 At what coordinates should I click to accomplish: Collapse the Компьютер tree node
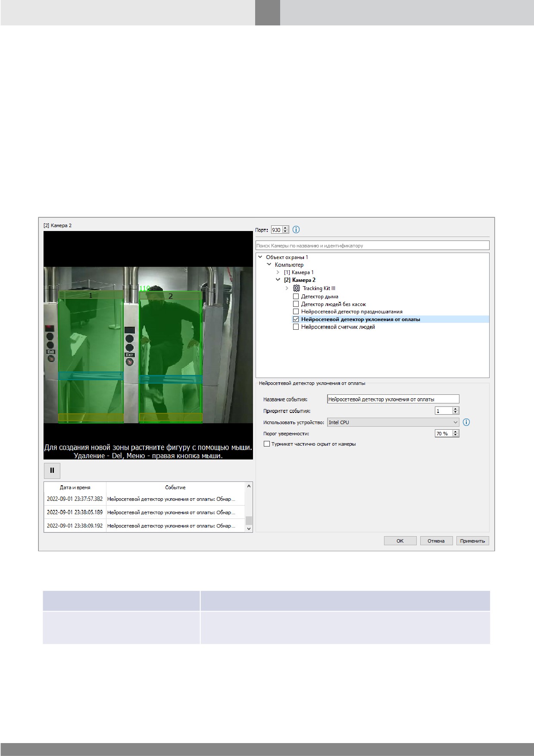click(269, 264)
